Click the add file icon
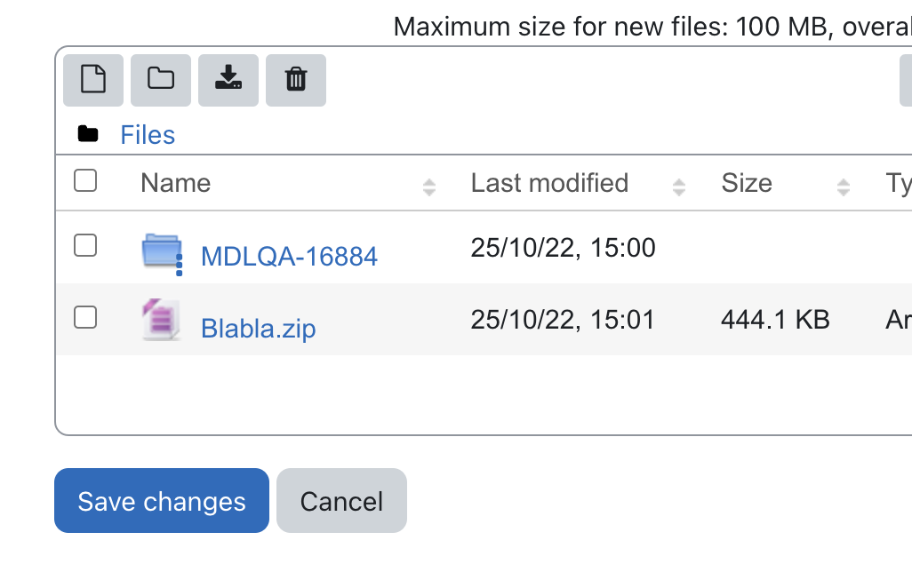This screenshot has height=588, width=912. [93, 80]
